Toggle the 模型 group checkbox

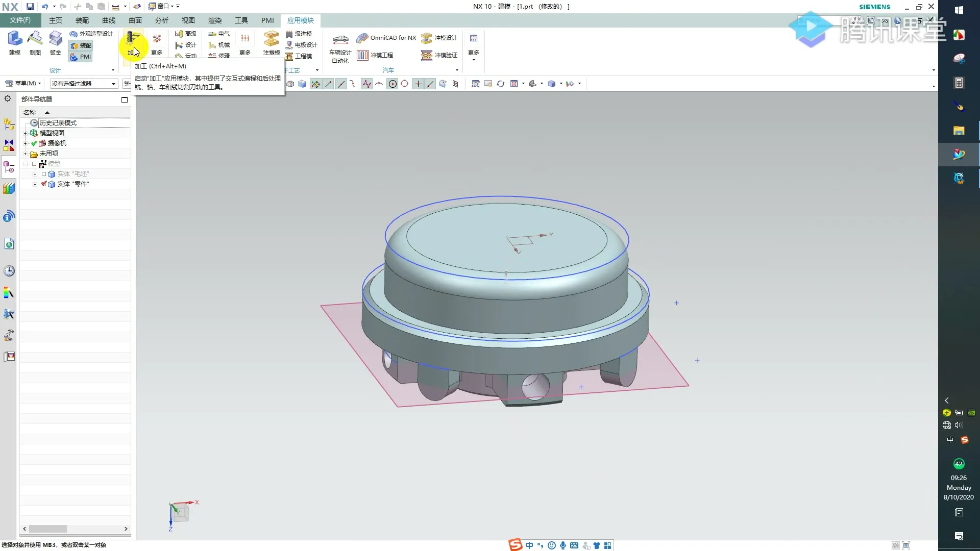point(34,164)
